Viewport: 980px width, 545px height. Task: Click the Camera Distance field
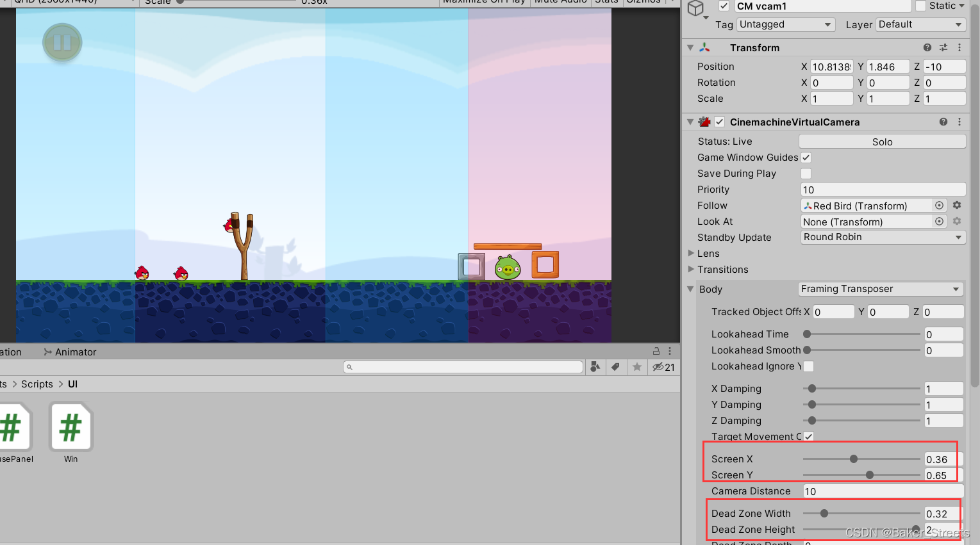(x=883, y=491)
